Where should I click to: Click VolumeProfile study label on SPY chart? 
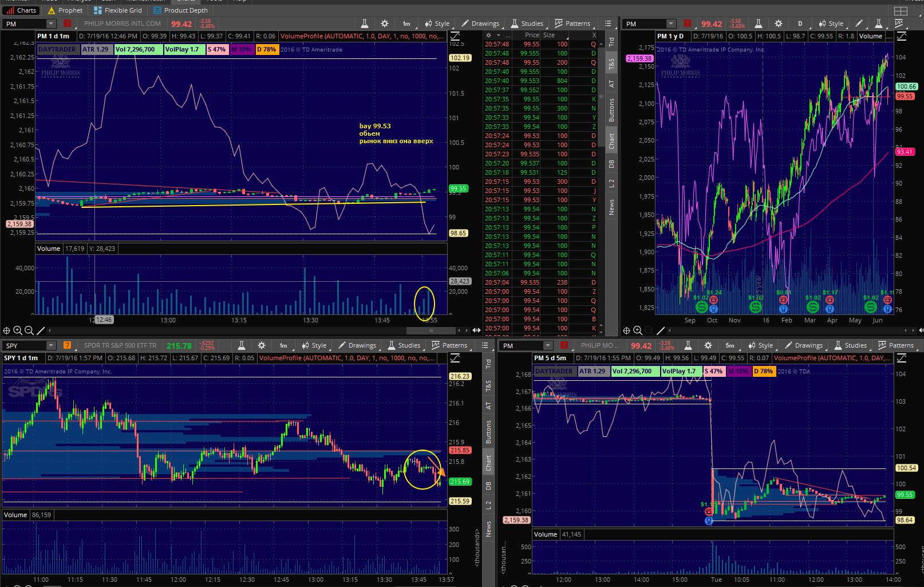347,358
